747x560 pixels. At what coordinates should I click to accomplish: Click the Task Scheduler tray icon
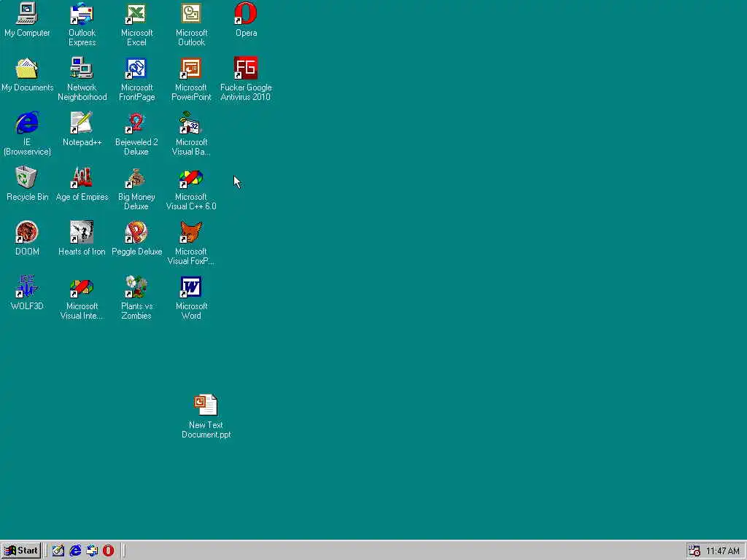coord(694,551)
